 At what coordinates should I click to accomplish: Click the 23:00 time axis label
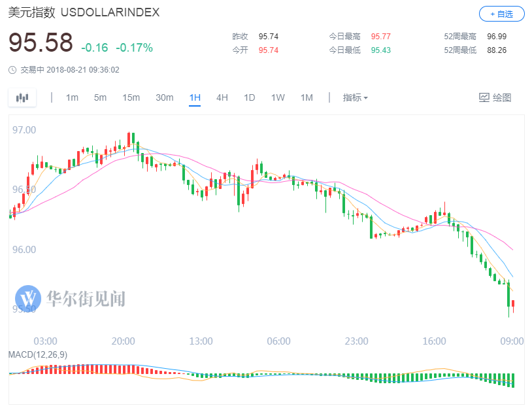pyautogui.click(x=356, y=341)
